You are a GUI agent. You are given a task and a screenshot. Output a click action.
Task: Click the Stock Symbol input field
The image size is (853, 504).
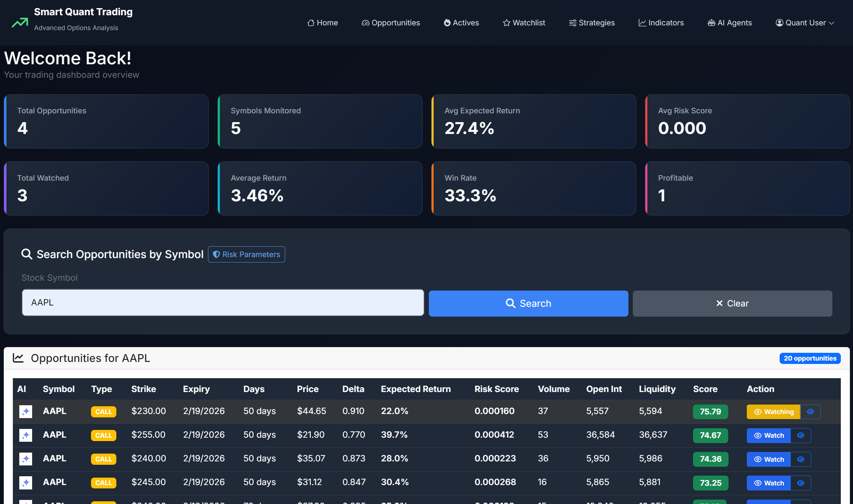point(223,302)
